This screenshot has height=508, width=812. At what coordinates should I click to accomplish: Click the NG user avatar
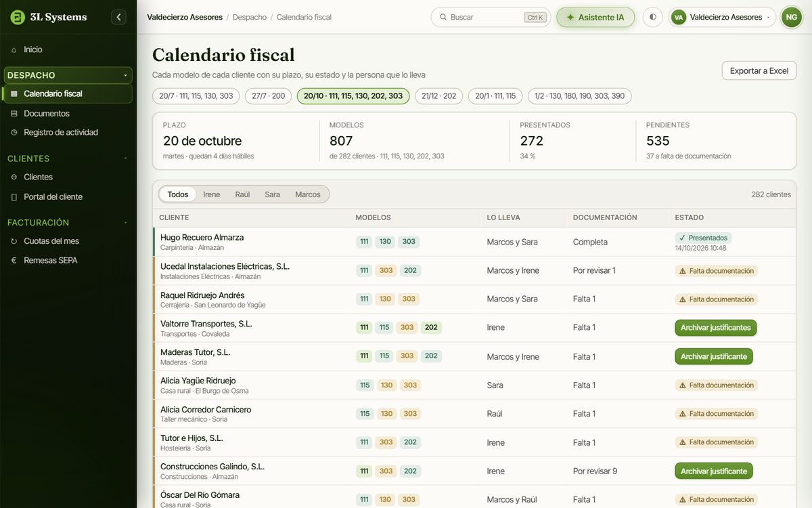(791, 17)
